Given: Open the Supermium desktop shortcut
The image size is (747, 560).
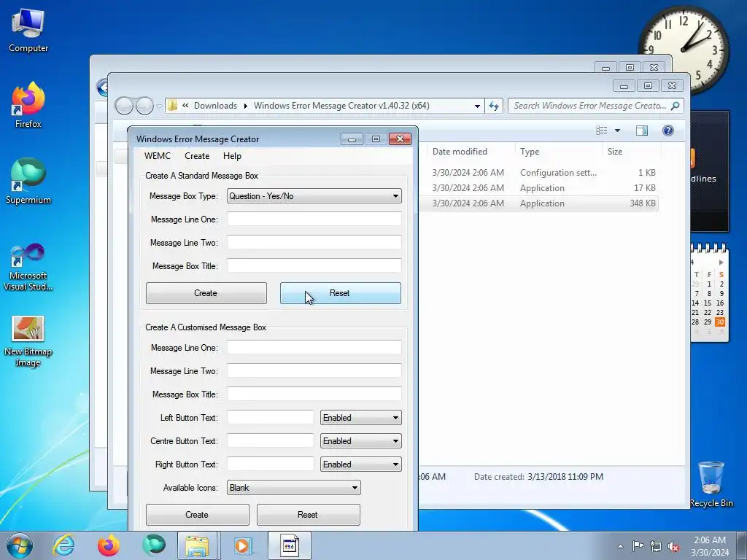Looking at the screenshot, I should coord(28,182).
